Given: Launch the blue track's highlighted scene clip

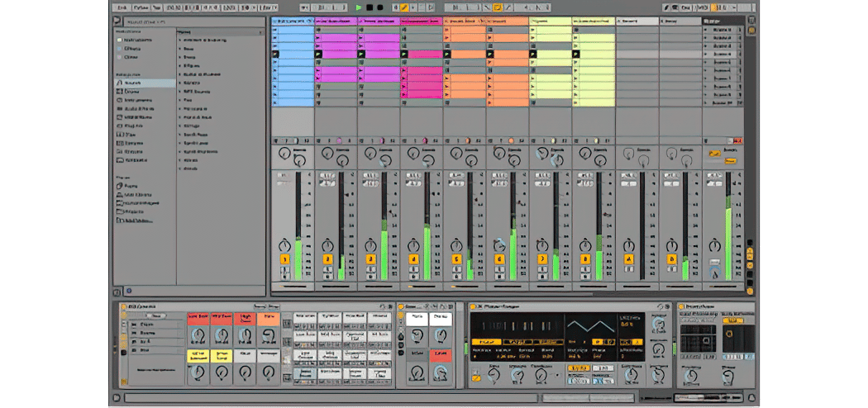Looking at the screenshot, I should click(x=275, y=55).
